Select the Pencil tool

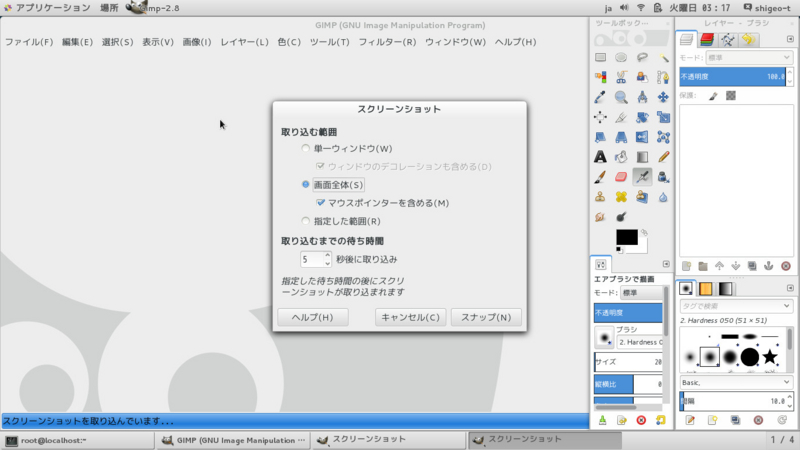663,157
